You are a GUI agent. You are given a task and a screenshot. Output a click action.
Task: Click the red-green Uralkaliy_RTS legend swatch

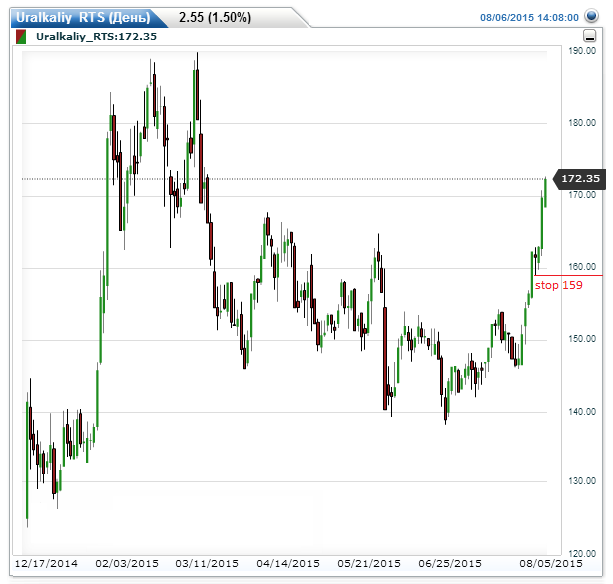click(x=21, y=37)
